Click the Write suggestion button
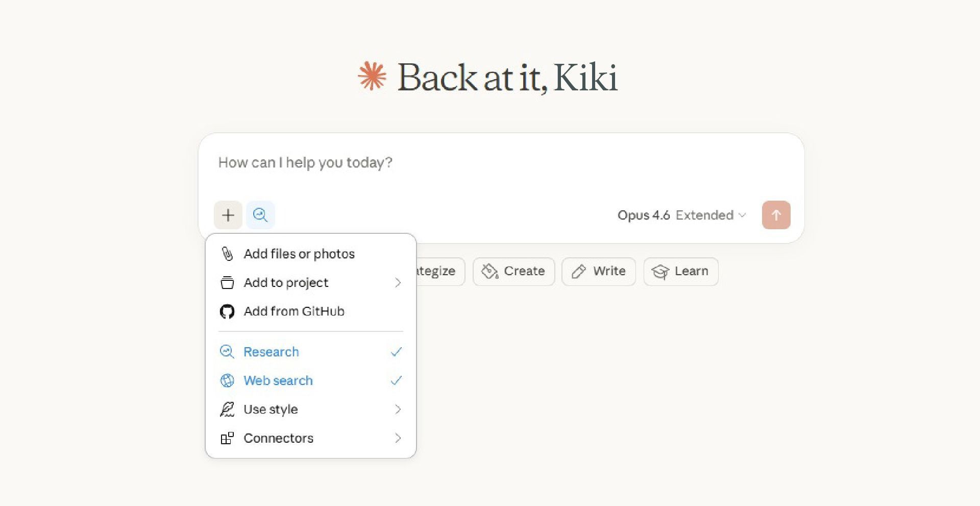This screenshot has height=506, width=980. click(x=599, y=271)
